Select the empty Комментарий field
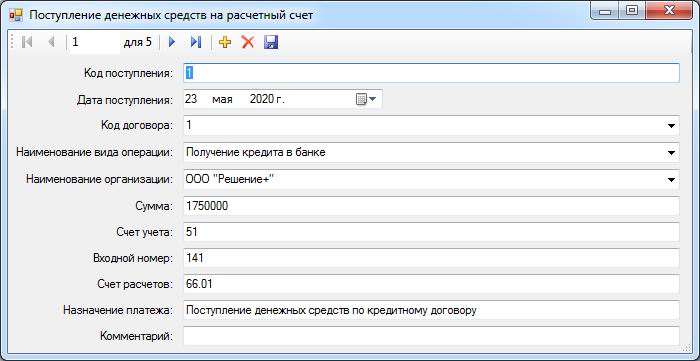This screenshot has width=700, height=361. (431, 336)
